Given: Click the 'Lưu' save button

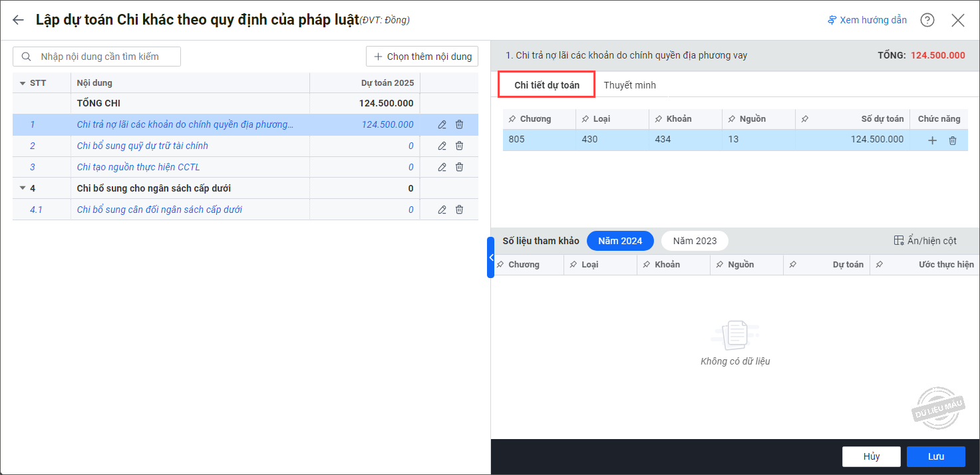Looking at the screenshot, I should (x=935, y=456).
